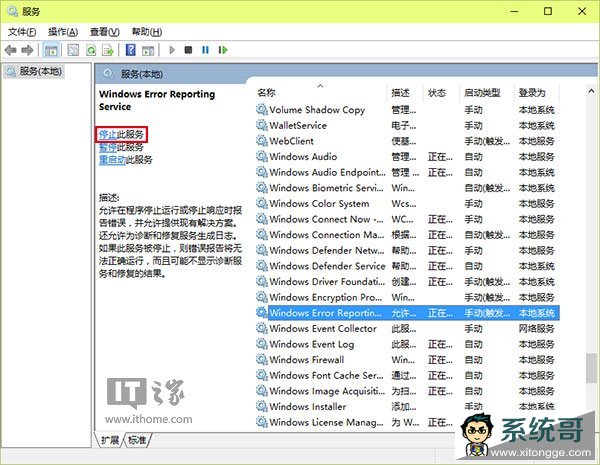The height and width of the screenshot is (465, 600).
Task: Select the Windows Biometric Servi... service
Action: pyautogui.click(x=406, y=188)
